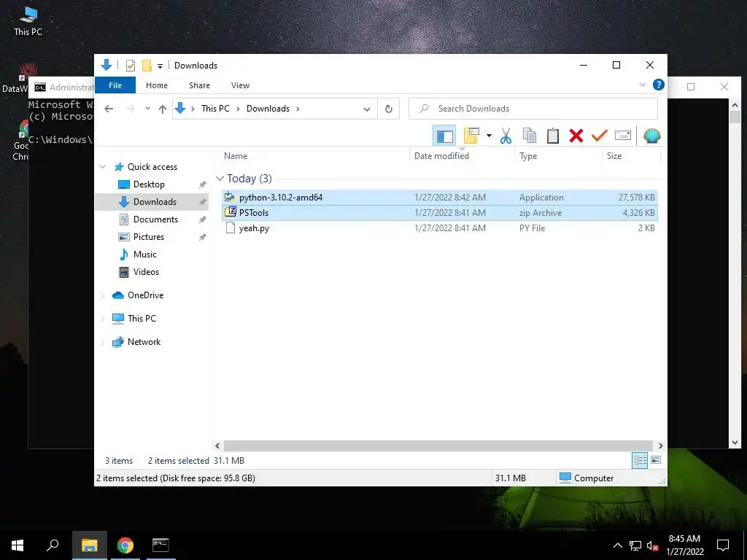Image resolution: width=747 pixels, height=560 pixels.
Task: Select the python-3.10.2-amd64 file
Action: pyautogui.click(x=440, y=197)
